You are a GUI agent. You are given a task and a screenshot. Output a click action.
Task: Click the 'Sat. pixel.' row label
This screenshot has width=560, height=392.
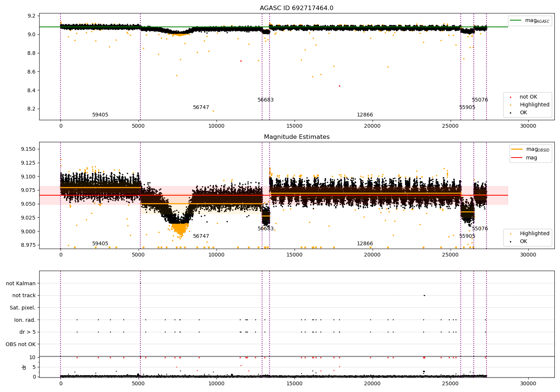(23, 308)
